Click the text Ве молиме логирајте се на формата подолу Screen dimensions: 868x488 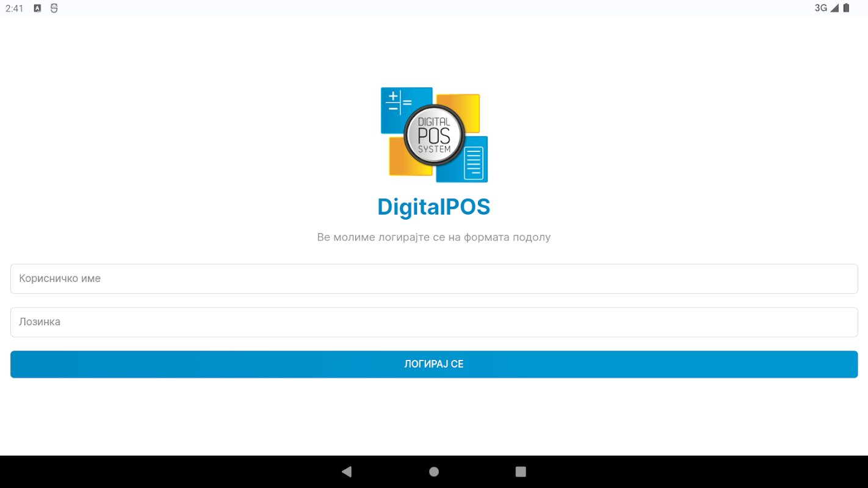click(x=434, y=237)
